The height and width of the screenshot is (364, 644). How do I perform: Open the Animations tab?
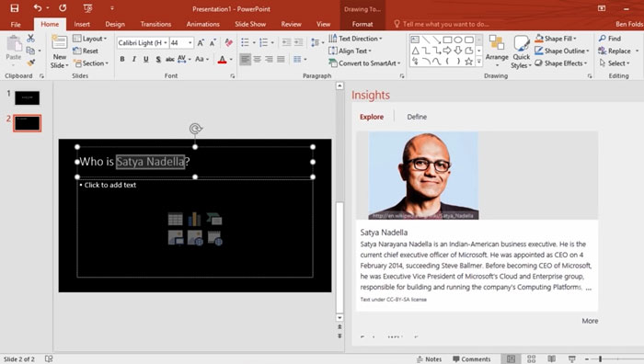[x=203, y=24]
